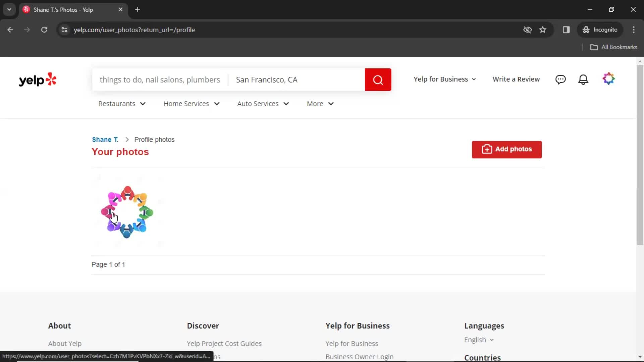
Task: Close the Shane T.'s Photos tab
Action: pos(120,10)
